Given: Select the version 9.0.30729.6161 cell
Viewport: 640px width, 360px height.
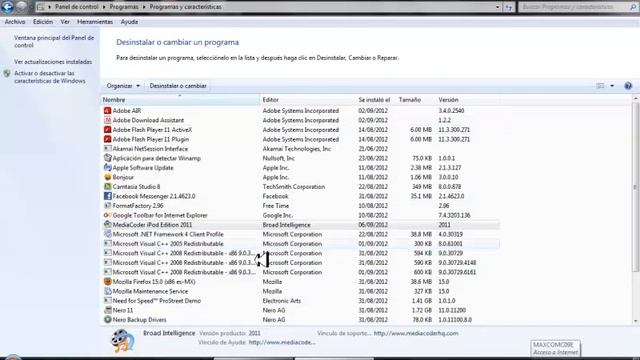Looking at the screenshot, I should pos(457,272).
